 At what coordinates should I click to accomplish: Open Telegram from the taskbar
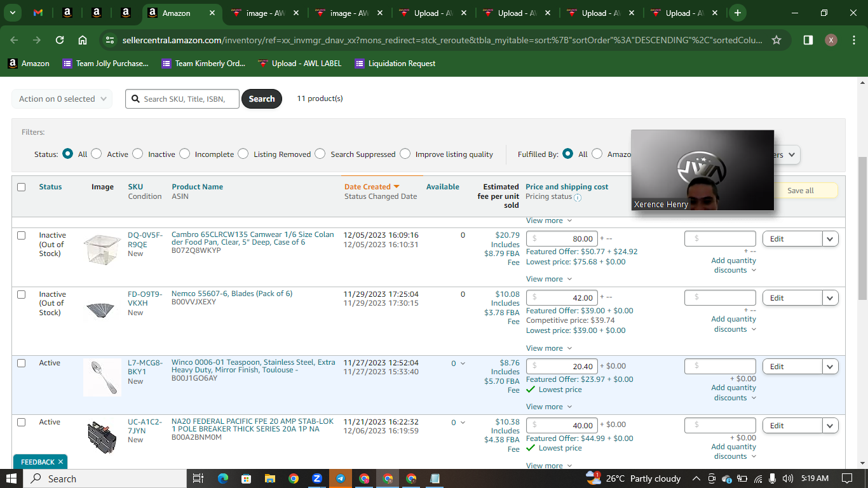pos(341,478)
